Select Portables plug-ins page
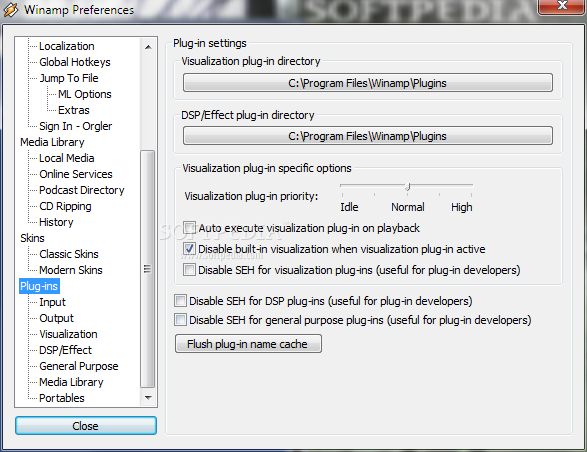 [x=62, y=398]
